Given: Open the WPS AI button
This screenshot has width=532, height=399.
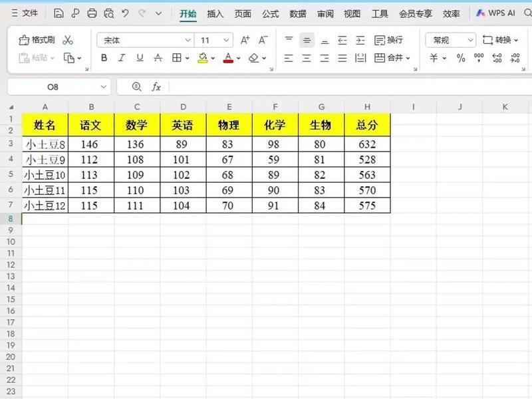Looking at the screenshot, I should click(495, 13).
